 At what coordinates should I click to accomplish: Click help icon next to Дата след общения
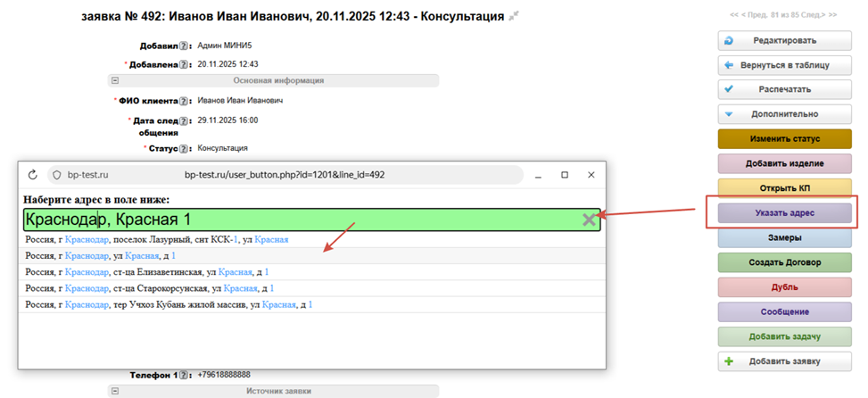point(184,120)
